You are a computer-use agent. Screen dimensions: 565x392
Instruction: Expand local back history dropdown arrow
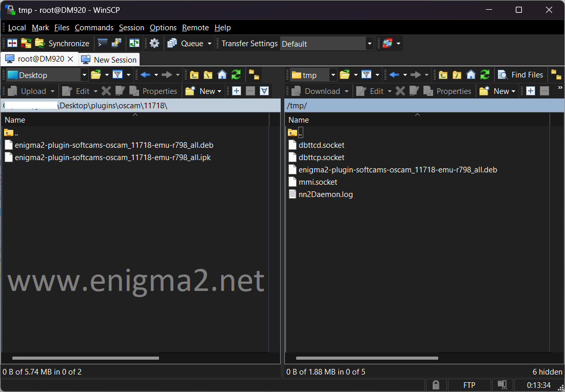pyautogui.click(x=156, y=75)
